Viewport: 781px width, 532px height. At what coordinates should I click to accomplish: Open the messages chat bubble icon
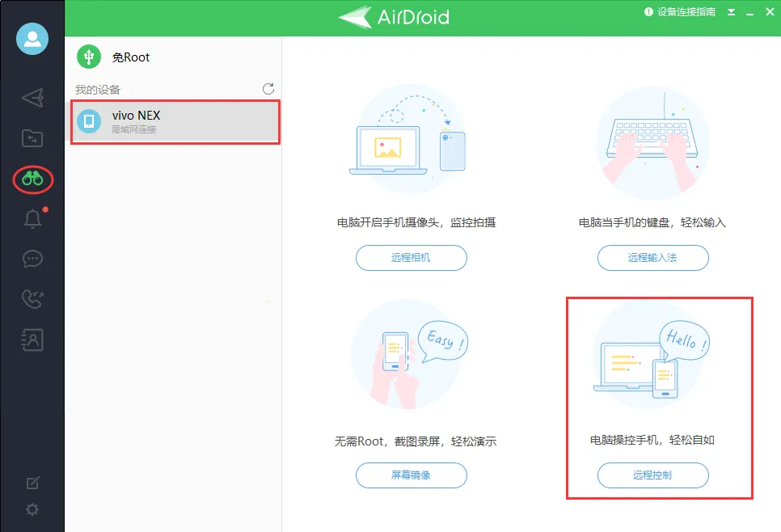[32, 259]
